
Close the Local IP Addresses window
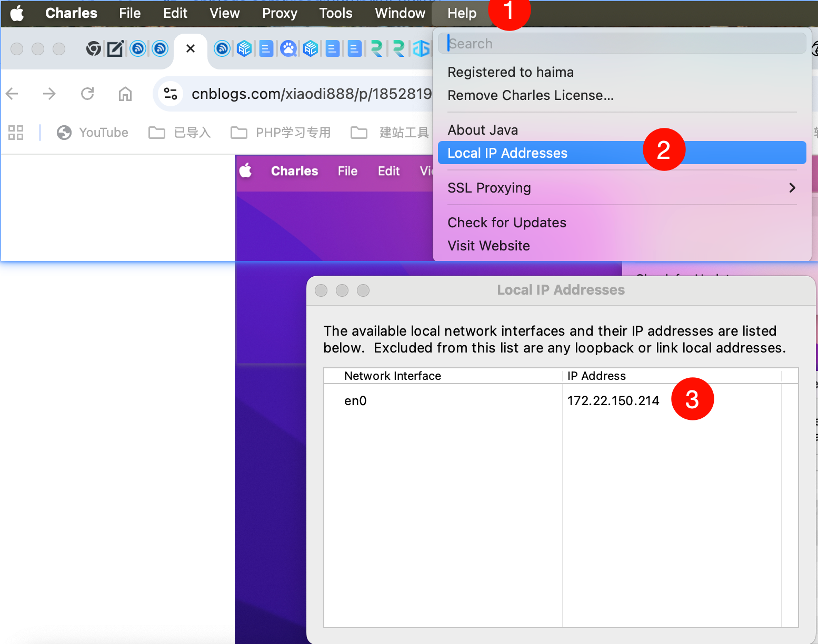click(321, 290)
